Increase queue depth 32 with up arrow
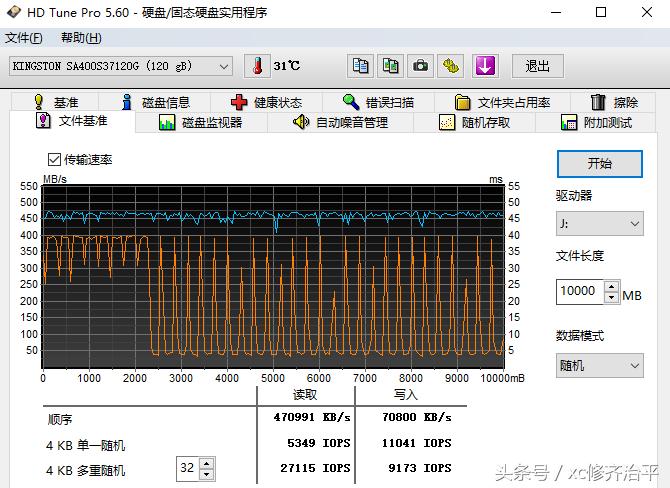Viewport: 670px width, 488px height. pyautogui.click(x=207, y=464)
